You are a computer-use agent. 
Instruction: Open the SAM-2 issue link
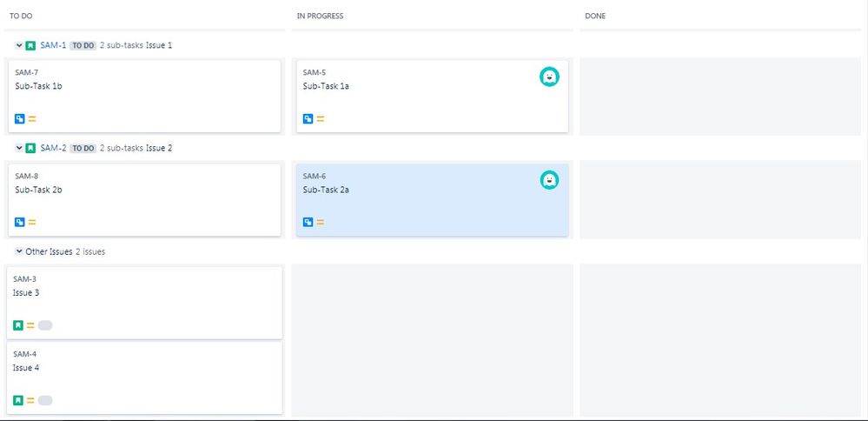pos(53,148)
